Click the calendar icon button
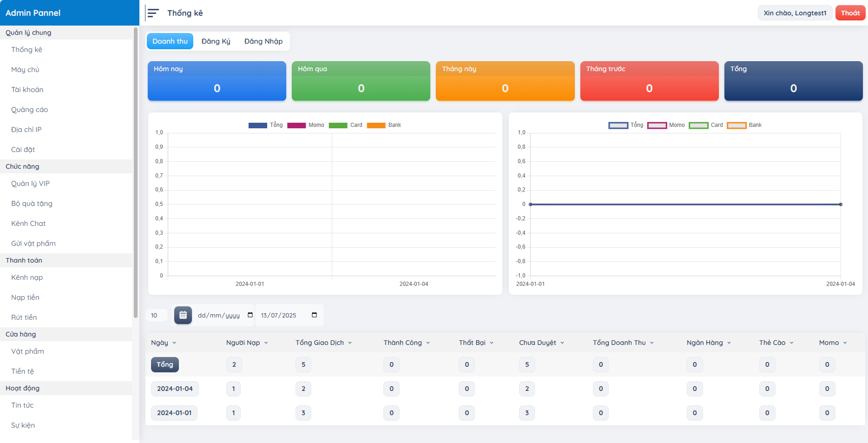This screenshot has height=443, width=868. [x=183, y=315]
